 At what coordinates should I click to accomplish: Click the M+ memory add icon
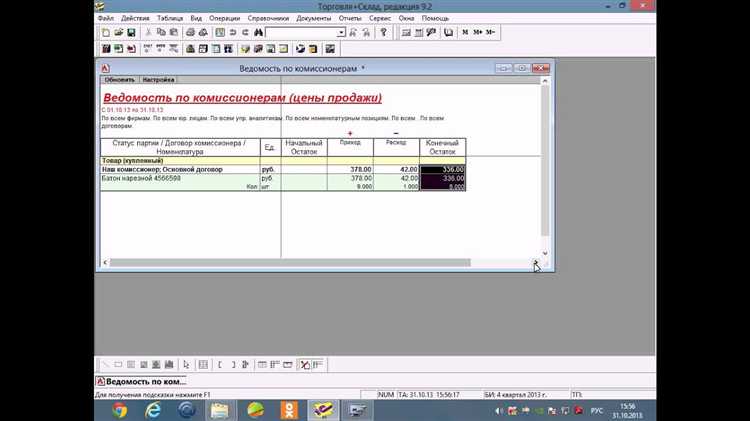[477, 33]
